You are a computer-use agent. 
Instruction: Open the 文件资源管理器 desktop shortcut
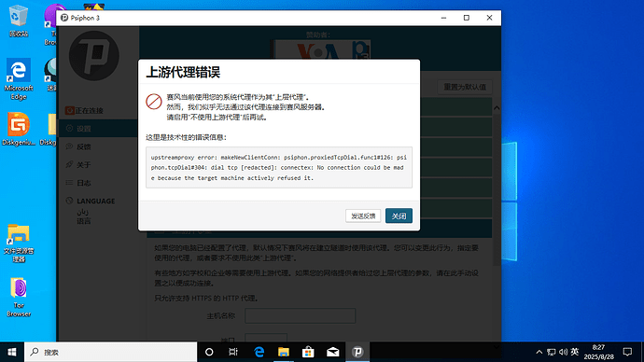click(19, 243)
